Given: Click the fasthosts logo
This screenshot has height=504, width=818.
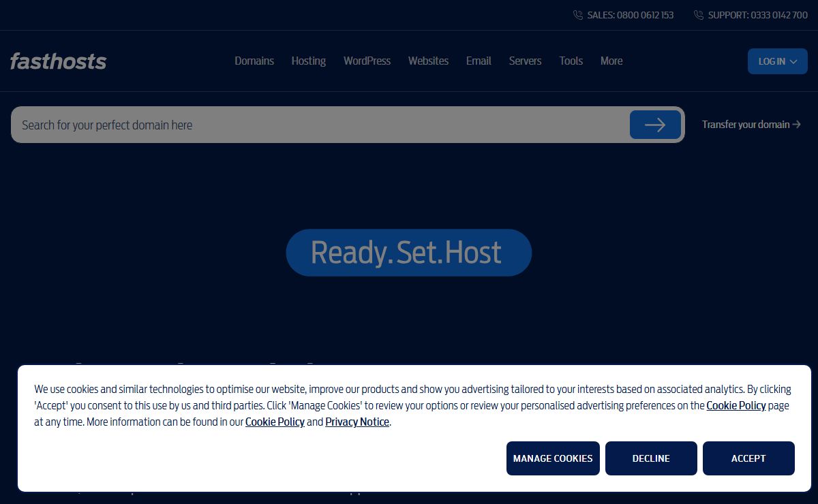Looking at the screenshot, I should pos(58,61).
